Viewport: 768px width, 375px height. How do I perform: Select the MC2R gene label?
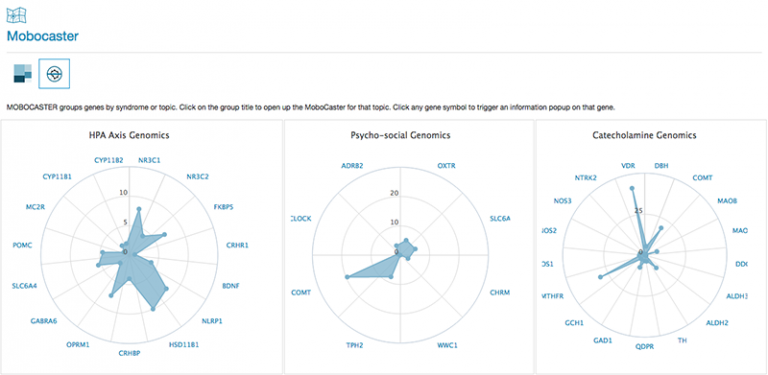click(x=36, y=207)
